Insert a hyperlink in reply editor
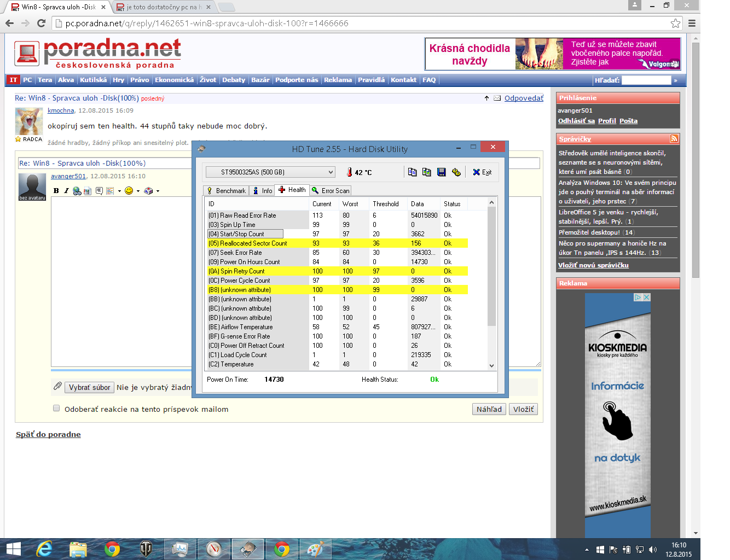Viewport: 730px width, 560px height. 77,191
